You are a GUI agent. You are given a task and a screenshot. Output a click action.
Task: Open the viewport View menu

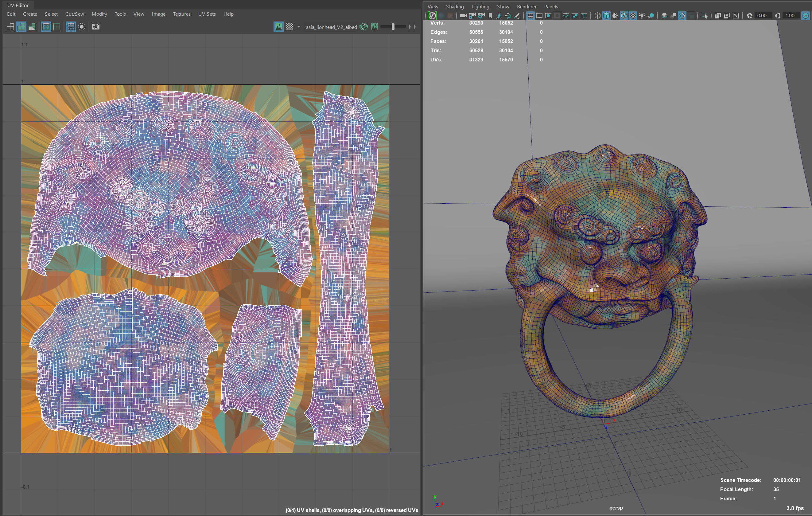[433, 6]
